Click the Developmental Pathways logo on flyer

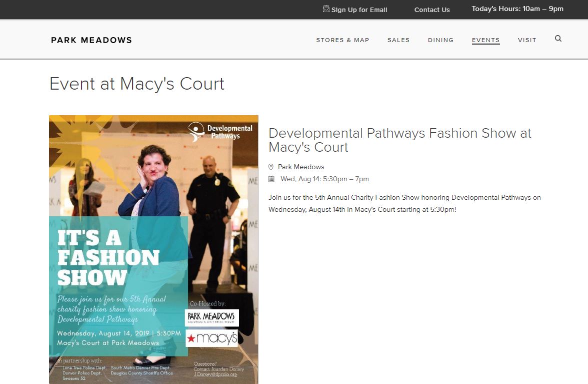[x=220, y=132]
